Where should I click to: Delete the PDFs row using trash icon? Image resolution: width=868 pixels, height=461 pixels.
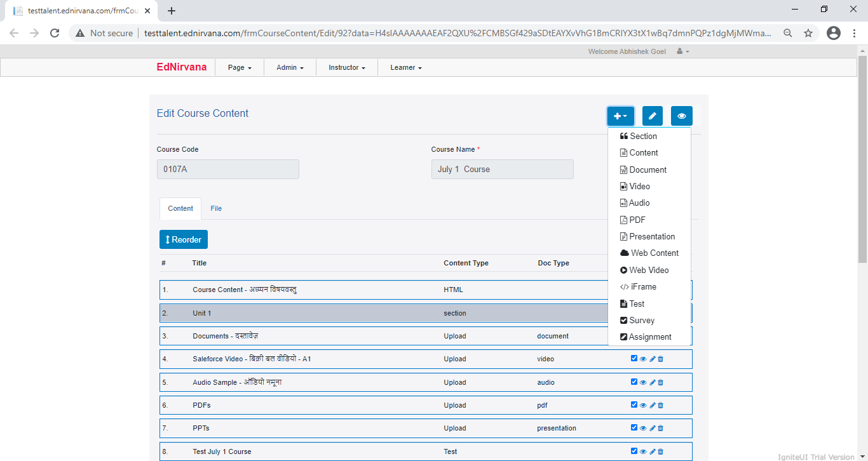click(x=661, y=405)
